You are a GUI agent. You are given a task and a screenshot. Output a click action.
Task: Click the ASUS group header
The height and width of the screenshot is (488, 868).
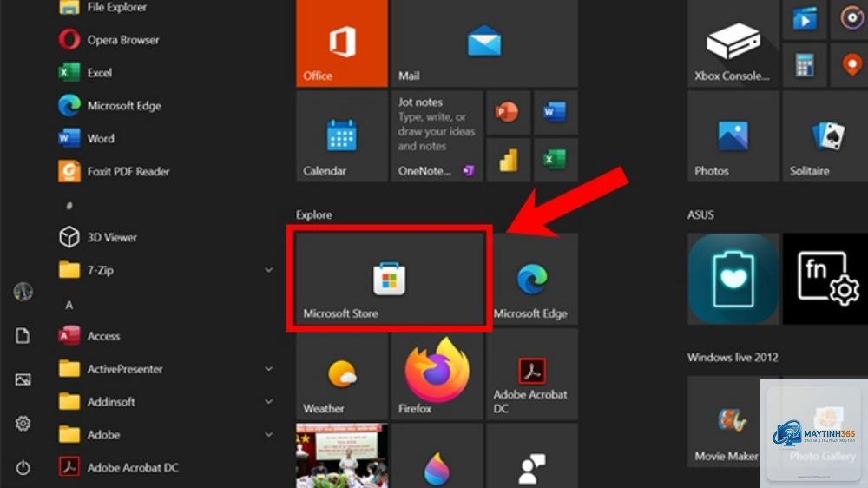[x=700, y=215]
